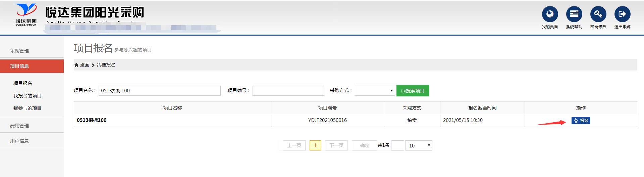The image size is (644, 177).
Task: Click the blue 报名 button
Action: pos(581,121)
